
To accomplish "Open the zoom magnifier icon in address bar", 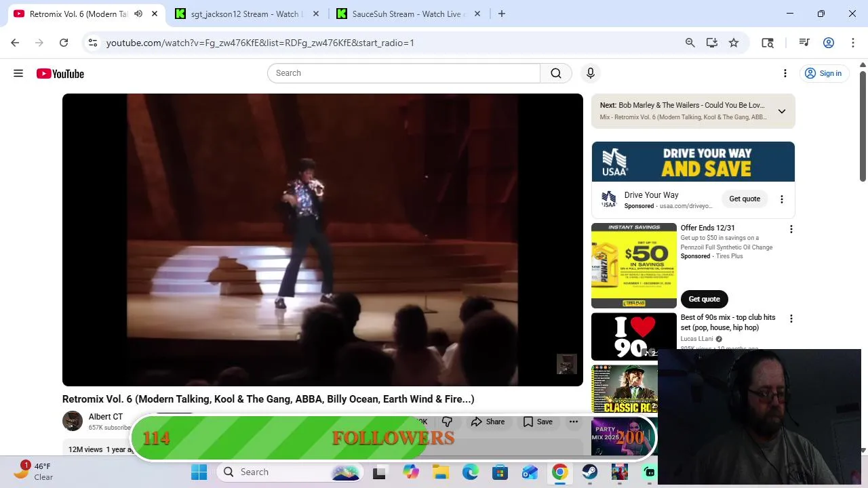I will click(x=690, y=43).
